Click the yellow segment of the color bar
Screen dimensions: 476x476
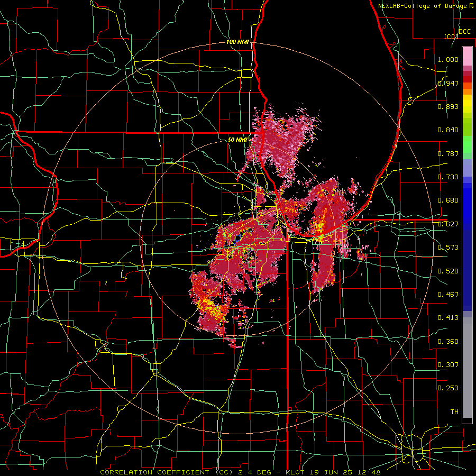point(467,105)
